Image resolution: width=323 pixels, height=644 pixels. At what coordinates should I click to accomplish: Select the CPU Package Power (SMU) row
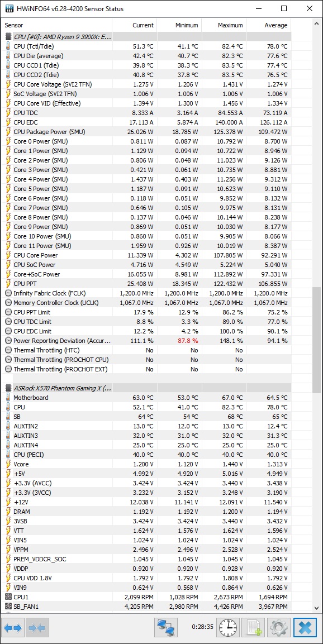(x=147, y=132)
